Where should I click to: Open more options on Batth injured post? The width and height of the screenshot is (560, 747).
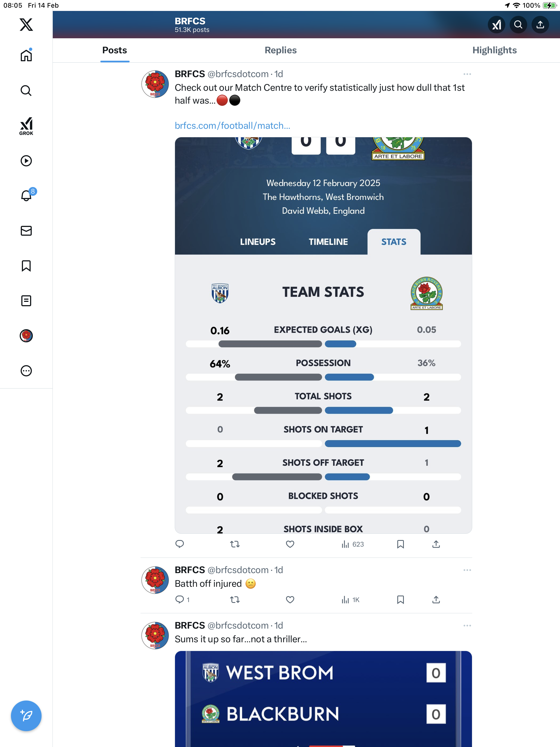(x=467, y=570)
